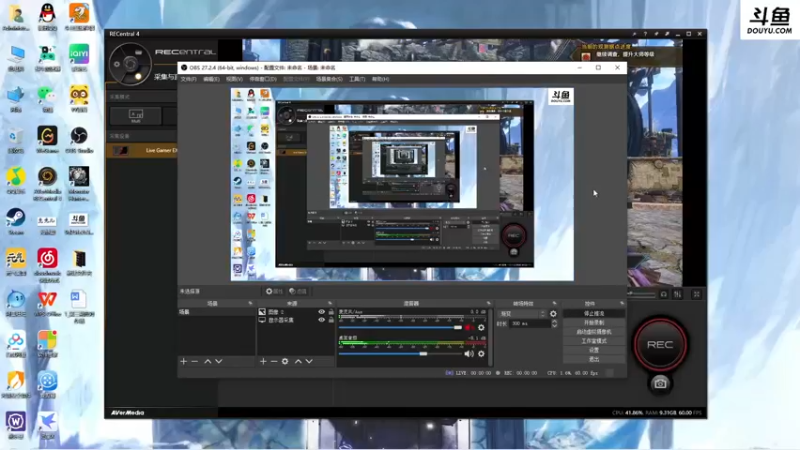Click the 启动虚拟摄像机 button
Screen dimensions: 800x450
click(594, 332)
